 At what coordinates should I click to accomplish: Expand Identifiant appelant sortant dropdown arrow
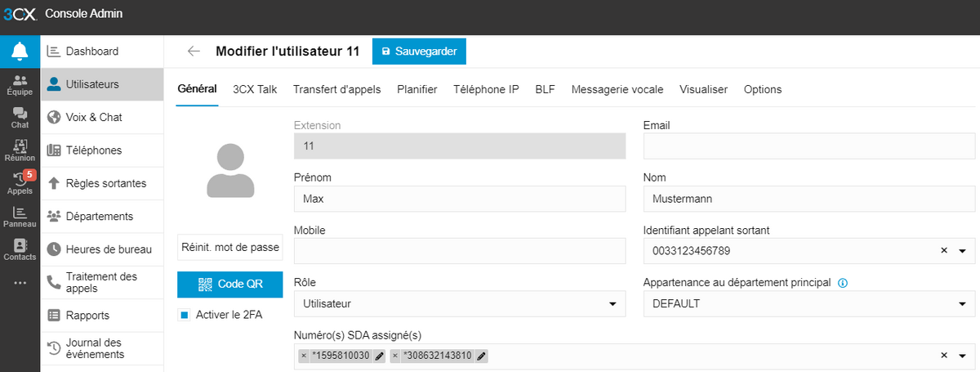click(961, 251)
